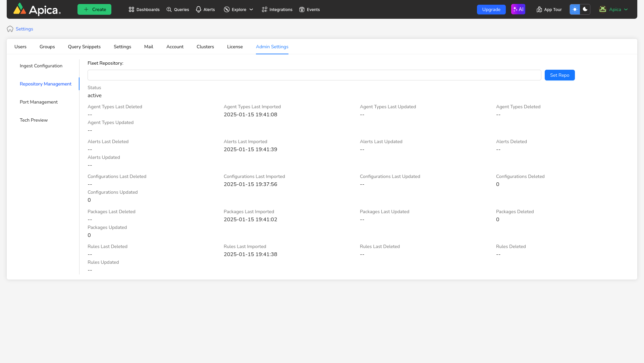Click the Apica logo icon
Screen dimensions: 644x363
click(20, 9)
